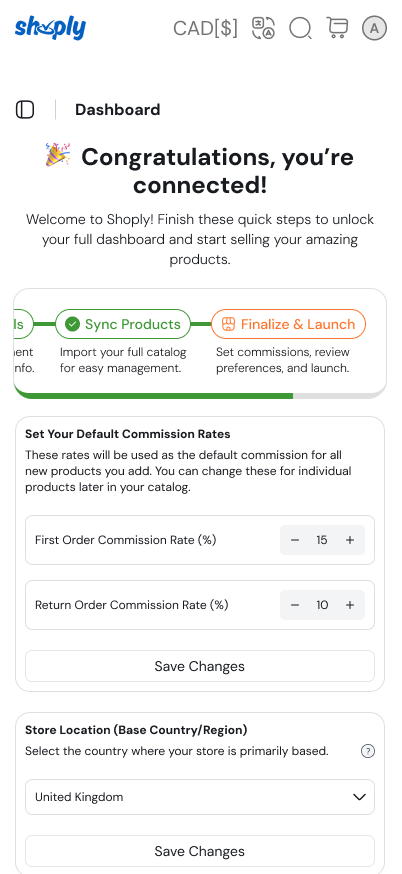Save Changes for store location

coord(200,851)
